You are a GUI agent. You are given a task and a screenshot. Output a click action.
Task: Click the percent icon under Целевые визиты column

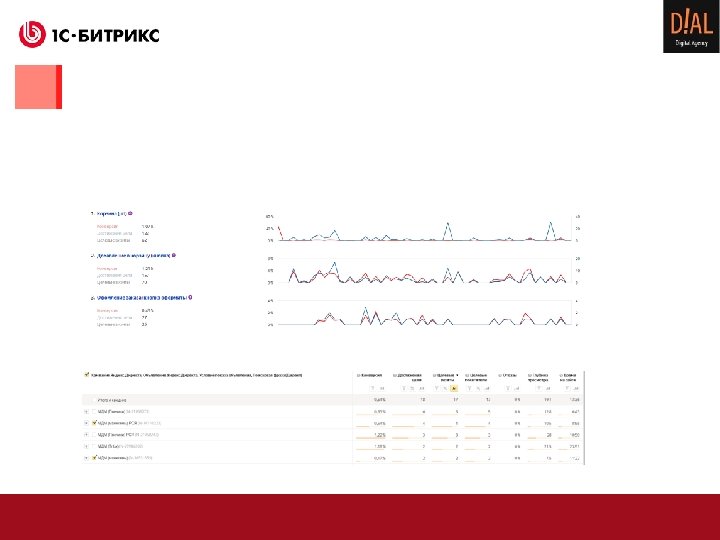tap(445, 388)
